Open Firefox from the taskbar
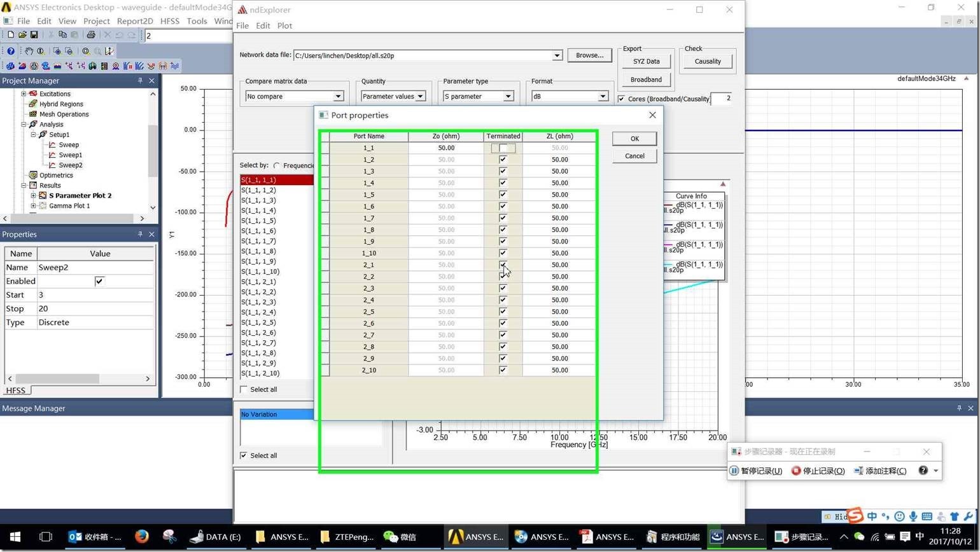This screenshot has width=980, height=552. [141, 536]
